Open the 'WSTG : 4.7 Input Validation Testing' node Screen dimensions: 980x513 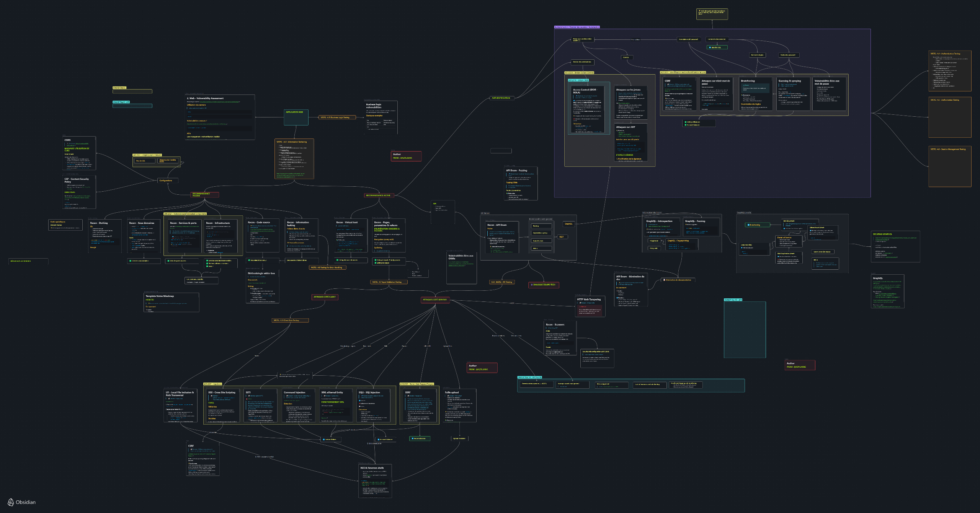(x=389, y=282)
